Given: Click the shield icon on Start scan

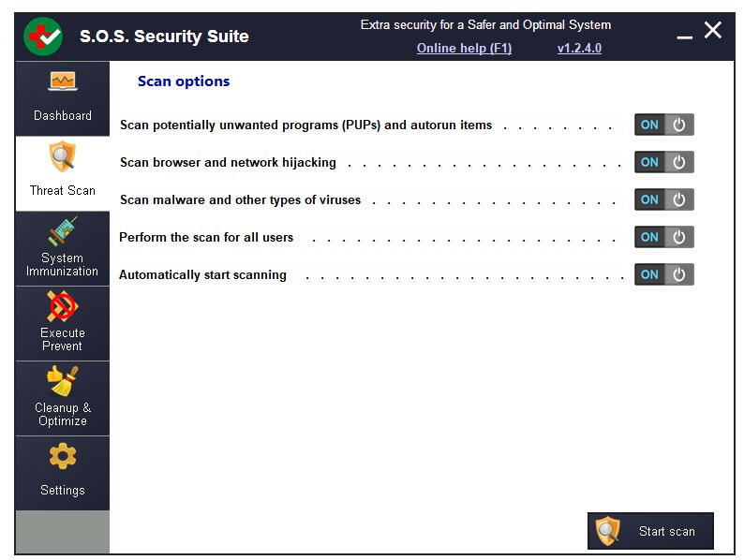Looking at the screenshot, I should [608, 531].
